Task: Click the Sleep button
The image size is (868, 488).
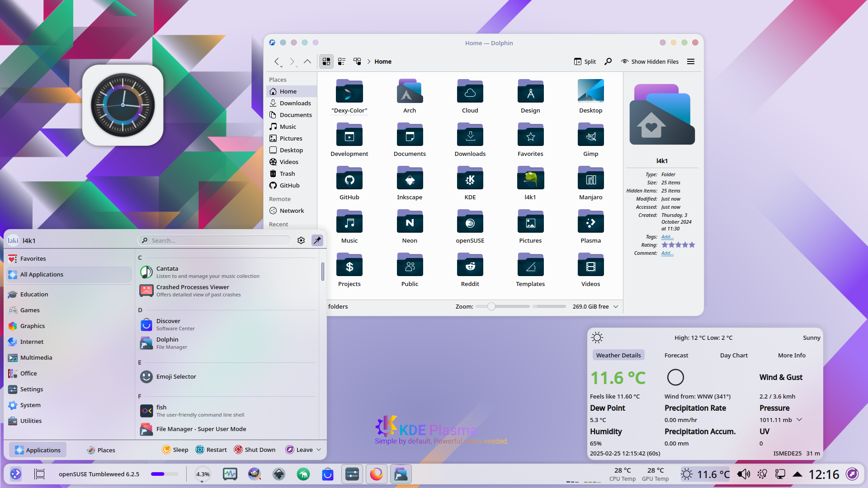Action: coord(175,450)
